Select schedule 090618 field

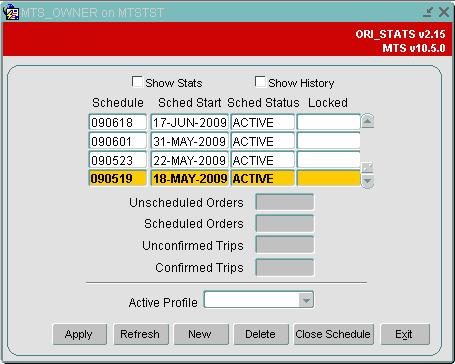tap(118, 122)
